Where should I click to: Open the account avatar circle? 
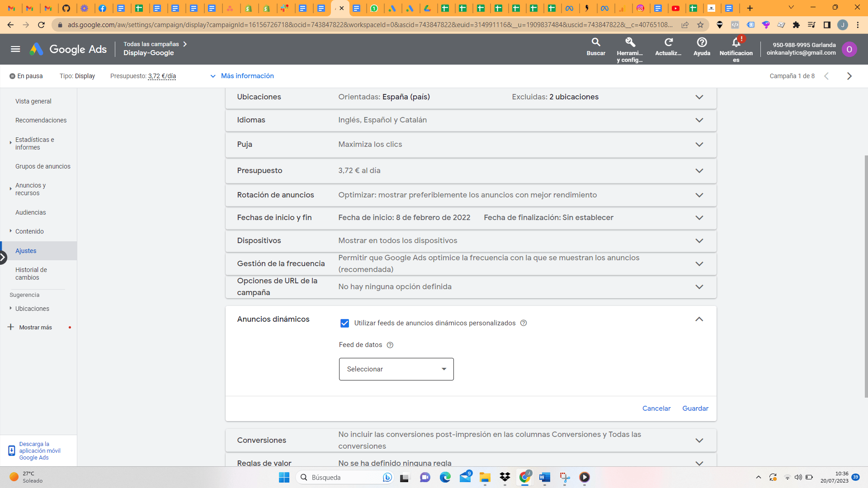850,49
